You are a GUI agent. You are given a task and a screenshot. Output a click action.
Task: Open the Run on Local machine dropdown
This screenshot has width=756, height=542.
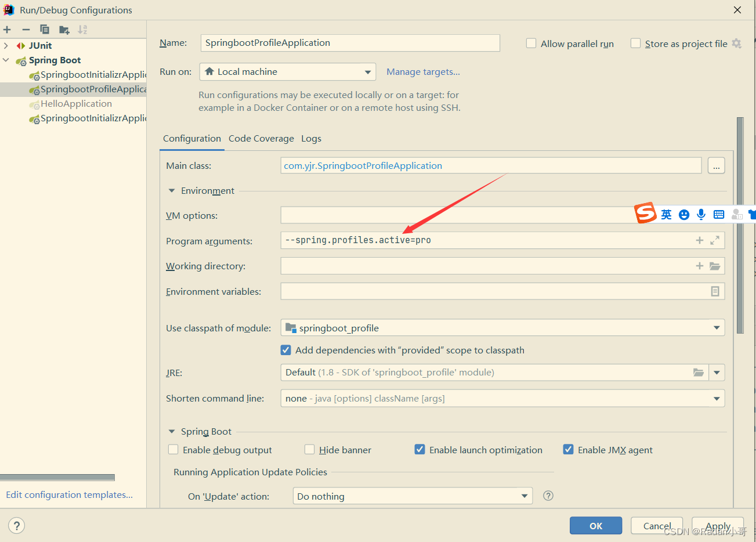click(288, 72)
